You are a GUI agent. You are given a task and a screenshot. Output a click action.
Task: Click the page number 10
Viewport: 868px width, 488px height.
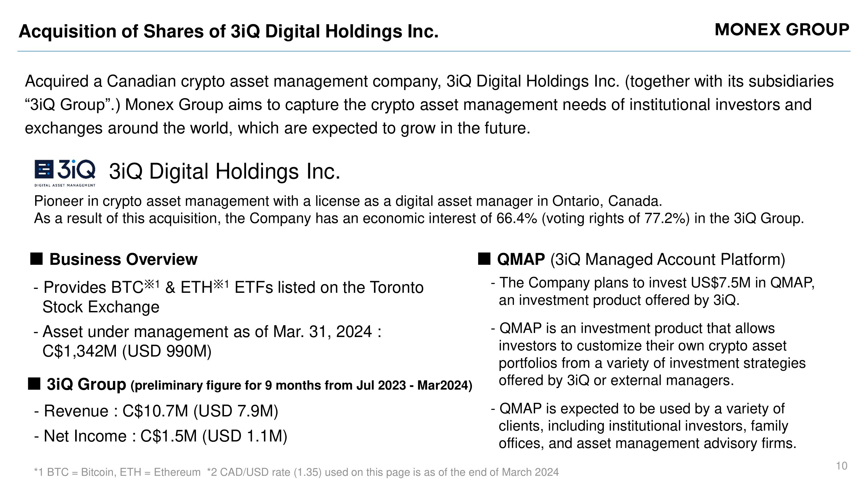(842, 466)
